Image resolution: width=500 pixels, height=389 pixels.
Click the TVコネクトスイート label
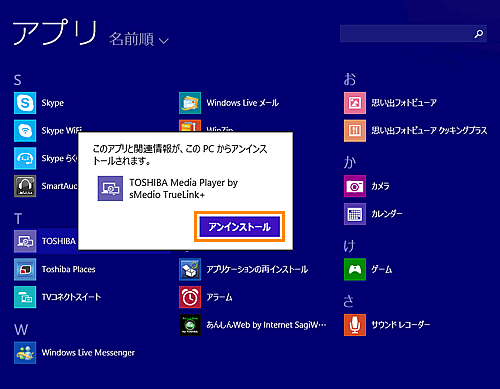click(71, 297)
